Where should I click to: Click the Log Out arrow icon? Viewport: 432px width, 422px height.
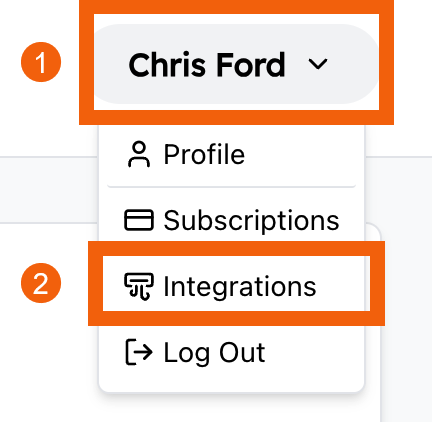coord(139,352)
